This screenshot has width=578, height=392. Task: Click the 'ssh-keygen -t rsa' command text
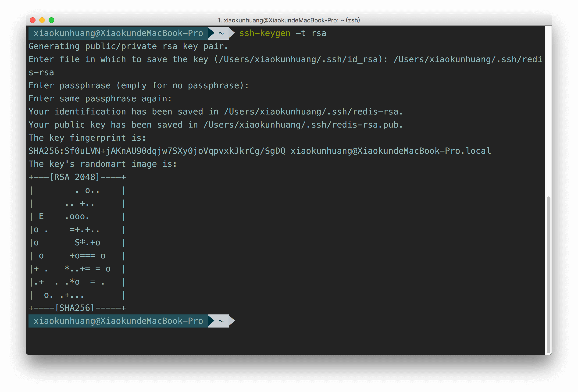tap(282, 33)
